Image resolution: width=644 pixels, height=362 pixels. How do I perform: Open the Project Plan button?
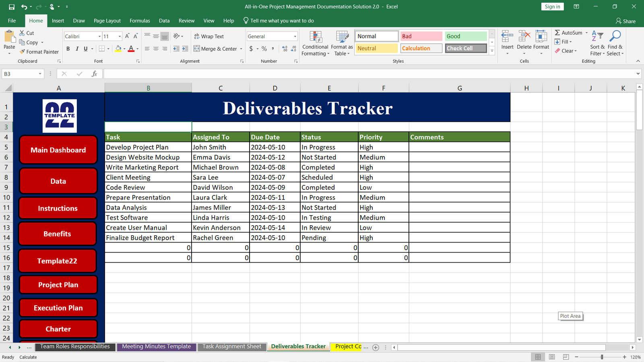point(58,285)
